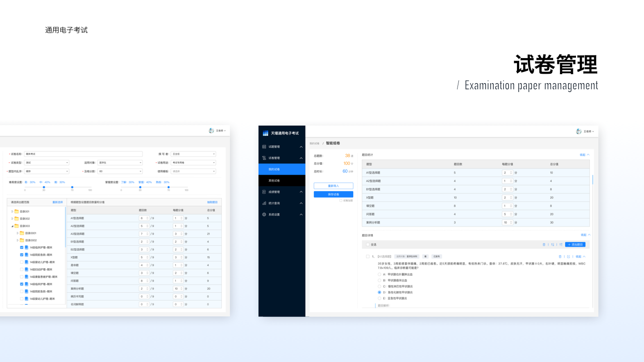
Task: Select option B: 甲状腺癌伴出血
Action: tap(380, 280)
